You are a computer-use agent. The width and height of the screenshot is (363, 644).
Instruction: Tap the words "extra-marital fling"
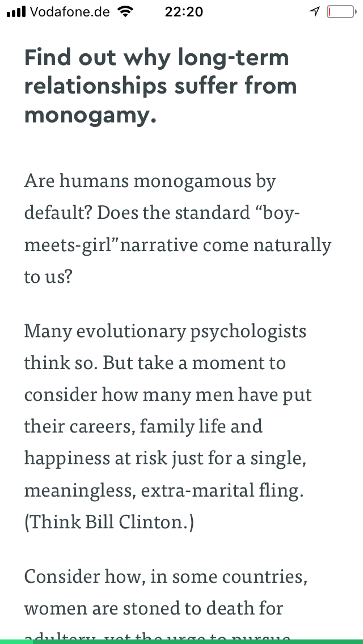[x=222, y=490]
